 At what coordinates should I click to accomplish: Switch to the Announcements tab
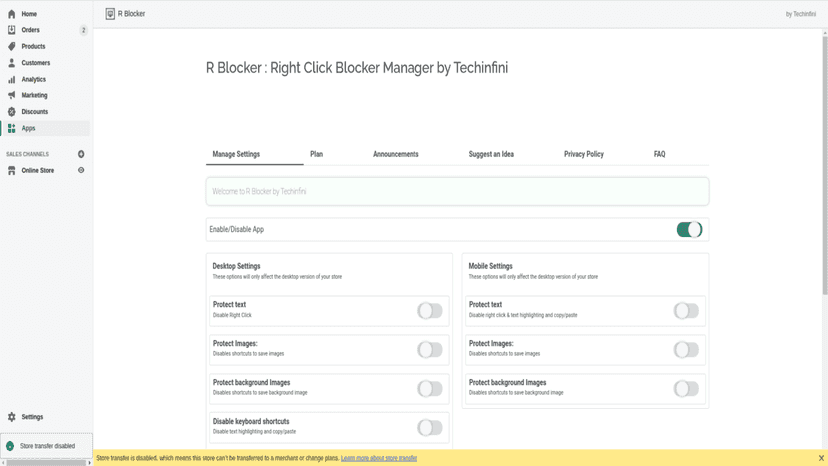click(396, 154)
